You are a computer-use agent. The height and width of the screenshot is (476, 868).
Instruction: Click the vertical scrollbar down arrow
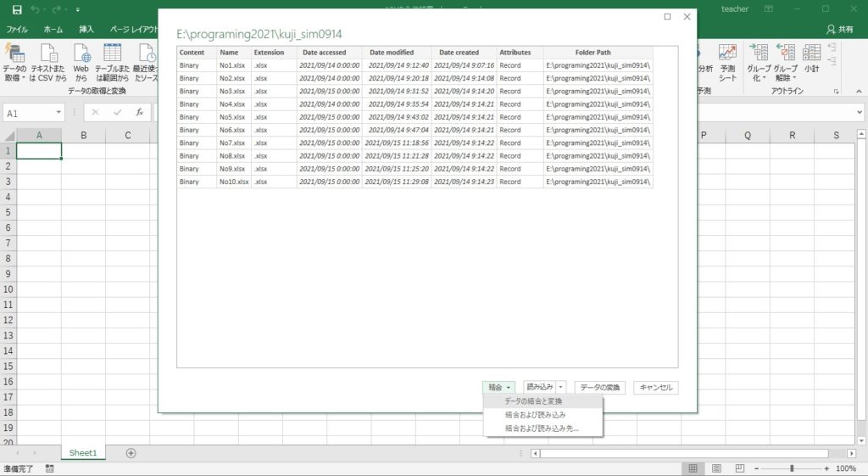[x=861, y=440]
